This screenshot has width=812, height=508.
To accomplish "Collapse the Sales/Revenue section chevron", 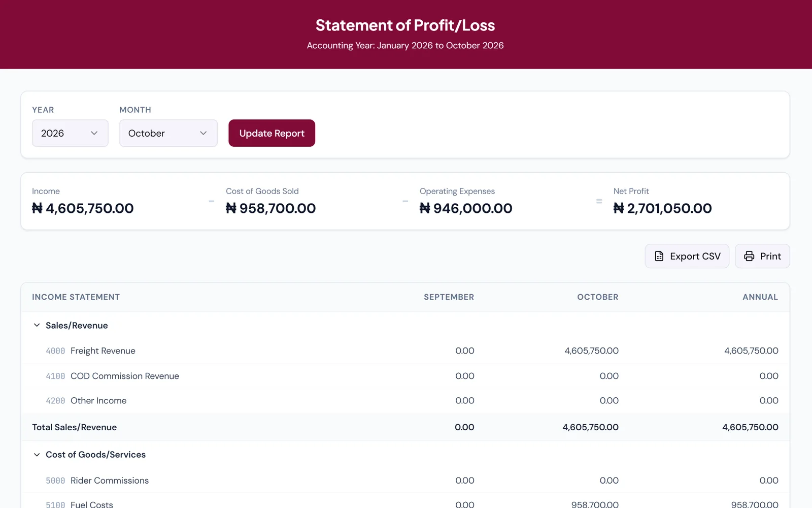I will [x=37, y=325].
